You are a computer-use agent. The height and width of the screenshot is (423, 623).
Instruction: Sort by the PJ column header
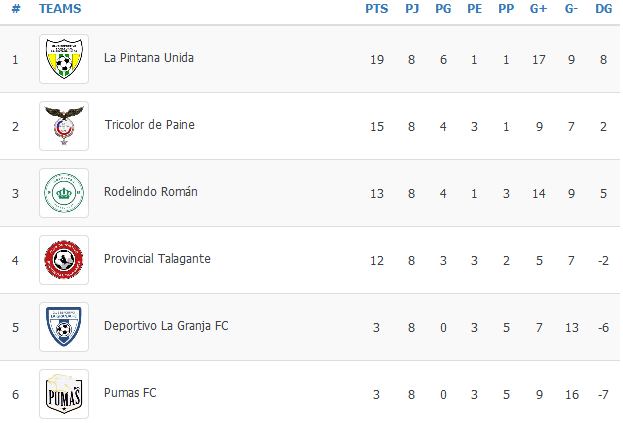point(412,9)
